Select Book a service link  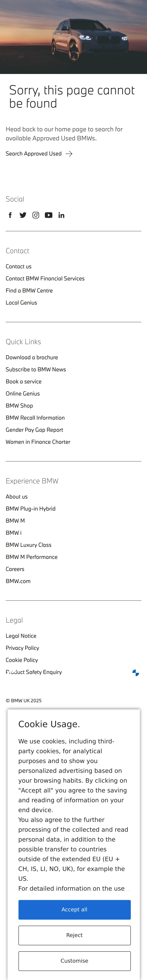pos(23,382)
